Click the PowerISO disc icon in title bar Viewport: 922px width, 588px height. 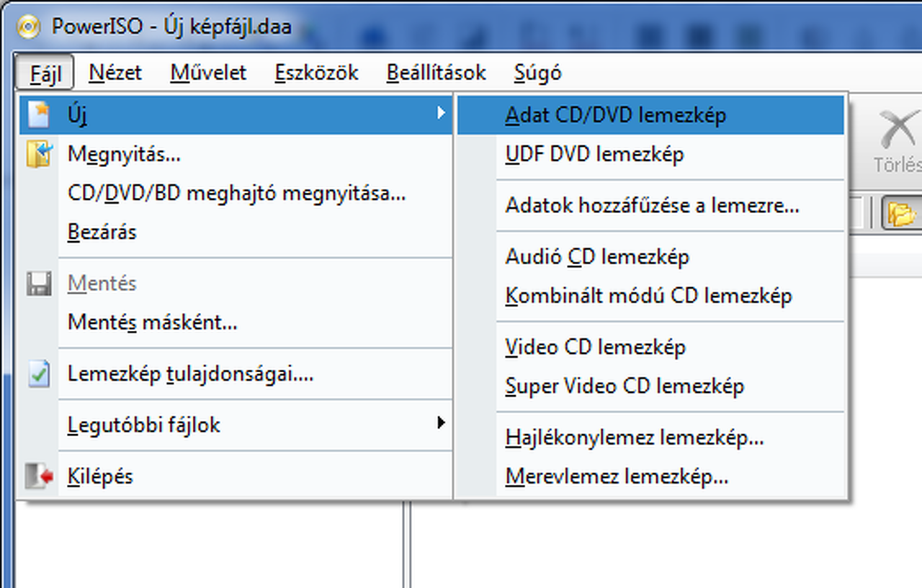click(x=28, y=27)
